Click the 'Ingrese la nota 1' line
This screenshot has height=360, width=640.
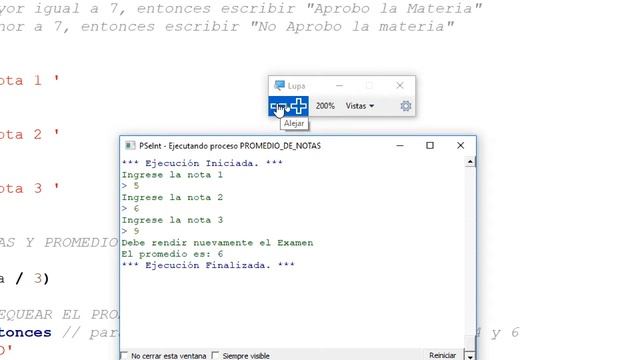coord(172,175)
